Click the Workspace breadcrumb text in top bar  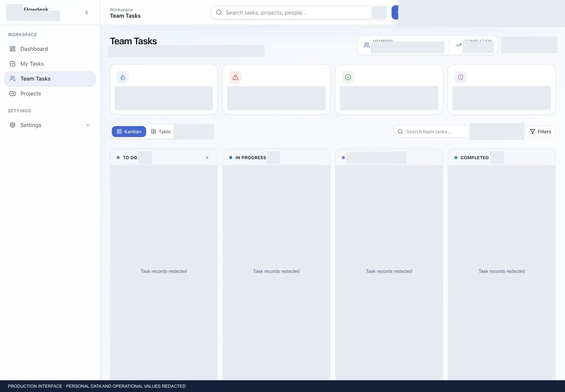(121, 10)
